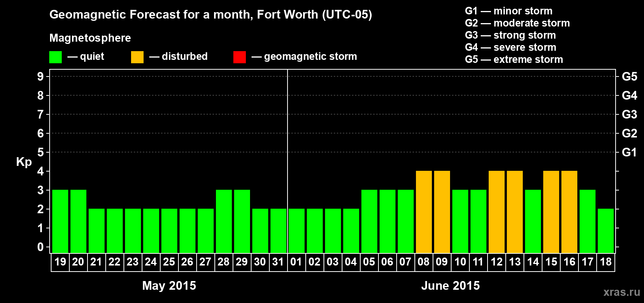
Task: Click the 'disturbed' legend label
Action: pyautogui.click(x=184, y=56)
